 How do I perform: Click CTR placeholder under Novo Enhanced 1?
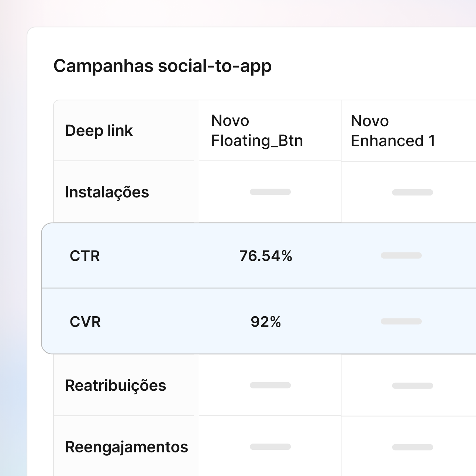click(x=401, y=255)
